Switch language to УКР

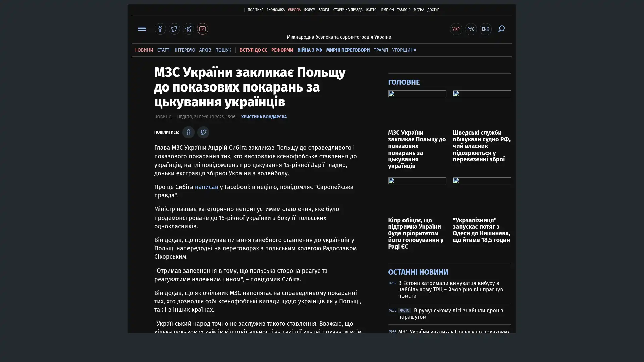tap(456, 29)
